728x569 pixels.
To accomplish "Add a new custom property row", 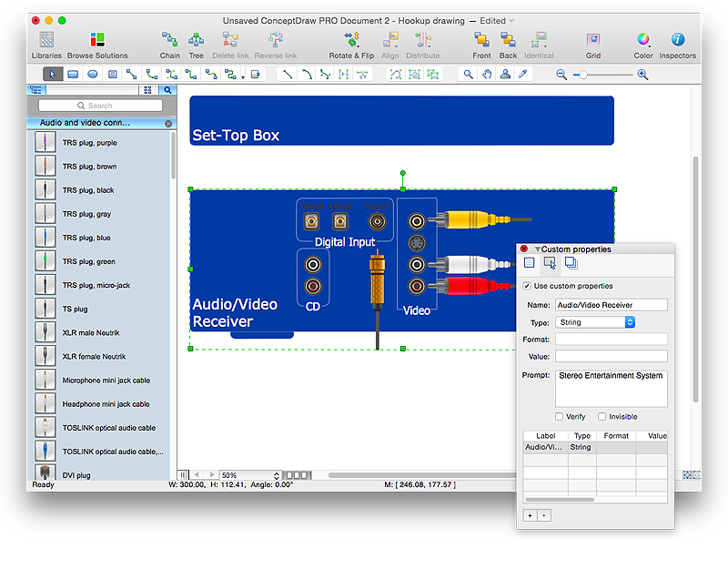I will [530, 515].
